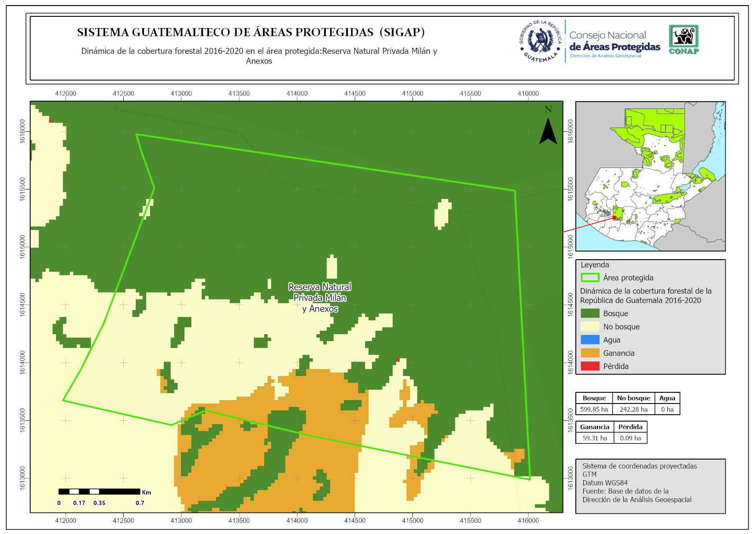Click the black-and-white scale bar
Screen dimensions: 756x534
(x=99, y=491)
